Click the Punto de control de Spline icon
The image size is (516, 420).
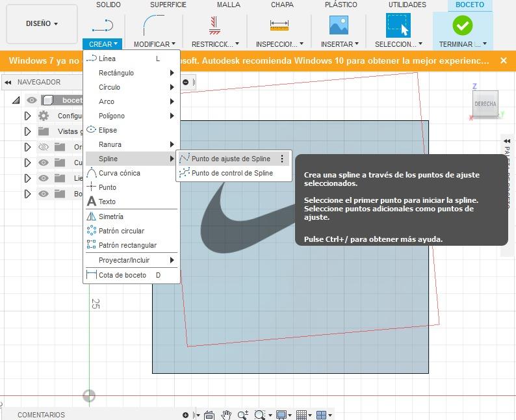pos(185,172)
